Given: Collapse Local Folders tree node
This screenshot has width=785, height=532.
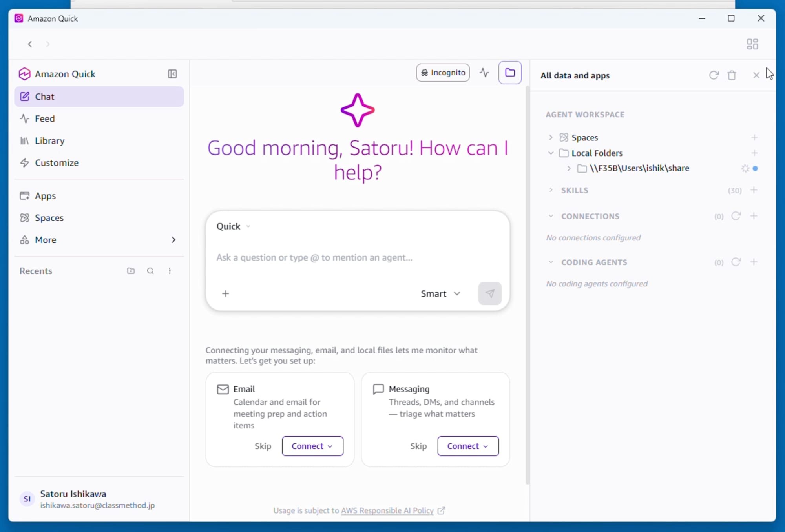Looking at the screenshot, I should pyautogui.click(x=551, y=153).
